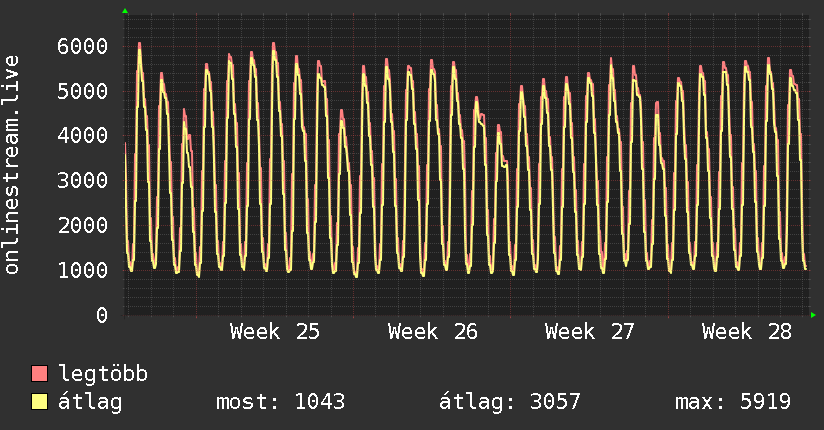Viewport: 824px width, 430px height.
Task: Click the 0 y-axis value
Action: click(x=102, y=315)
